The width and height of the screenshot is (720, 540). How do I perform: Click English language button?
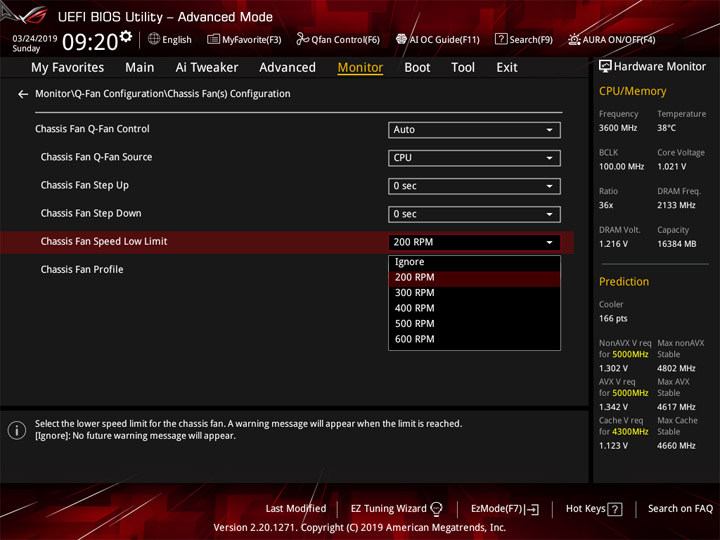tap(177, 40)
